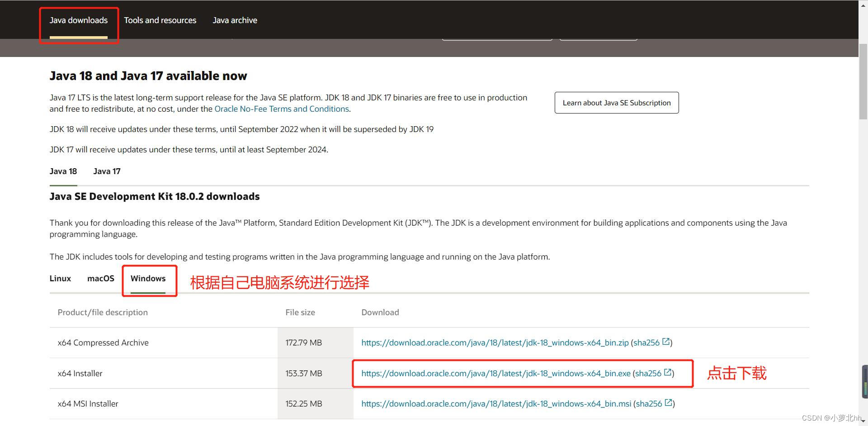Open external-link icon beside exe sha256
The height and width of the screenshot is (426, 868).
pos(668,373)
